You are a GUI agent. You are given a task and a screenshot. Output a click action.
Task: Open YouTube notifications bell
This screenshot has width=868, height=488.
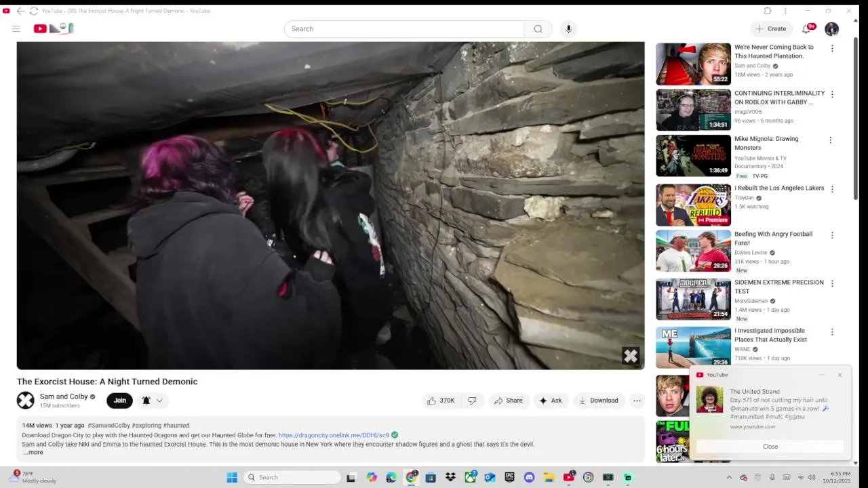point(807,28)
